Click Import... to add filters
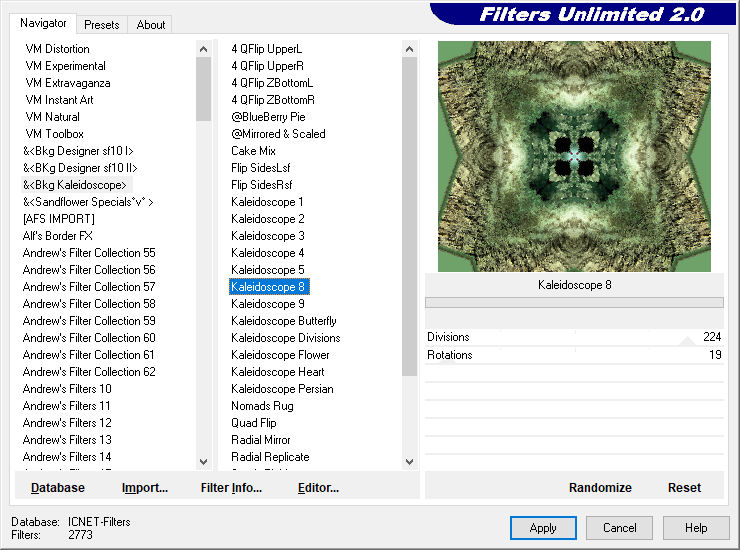The height and width of the screenshot is (550, 740). point(144,487)
